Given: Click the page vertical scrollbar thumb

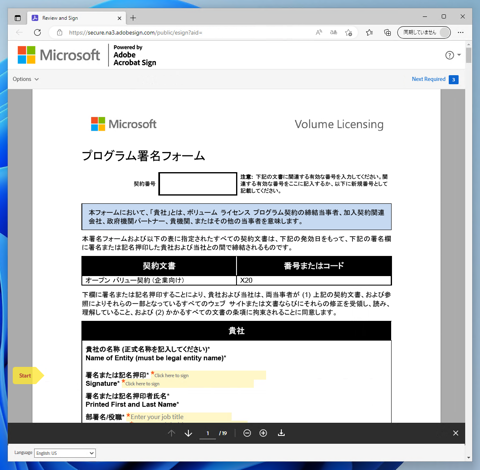Looking at the screenshot, I should (x=469, y=55).
